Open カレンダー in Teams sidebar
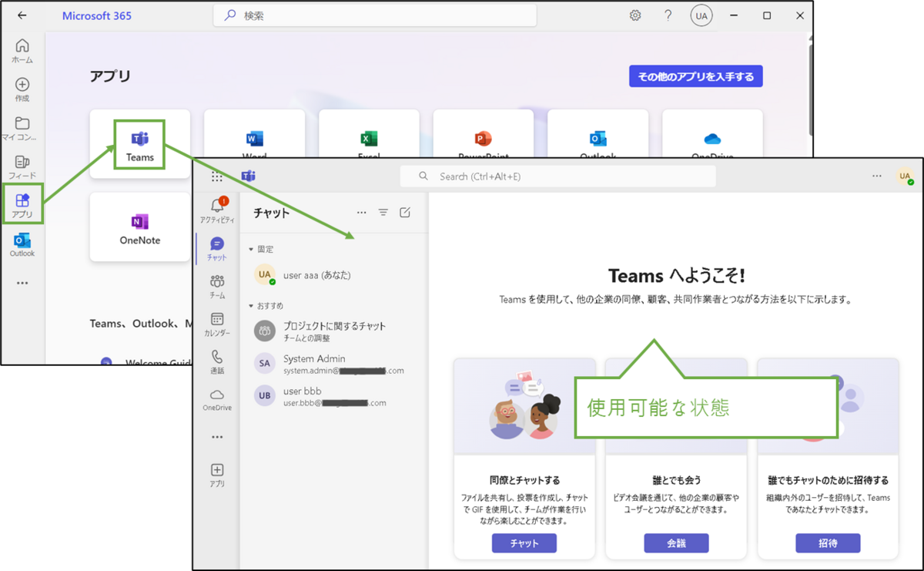This screenshot has height=571, width=924. [217, 324]
